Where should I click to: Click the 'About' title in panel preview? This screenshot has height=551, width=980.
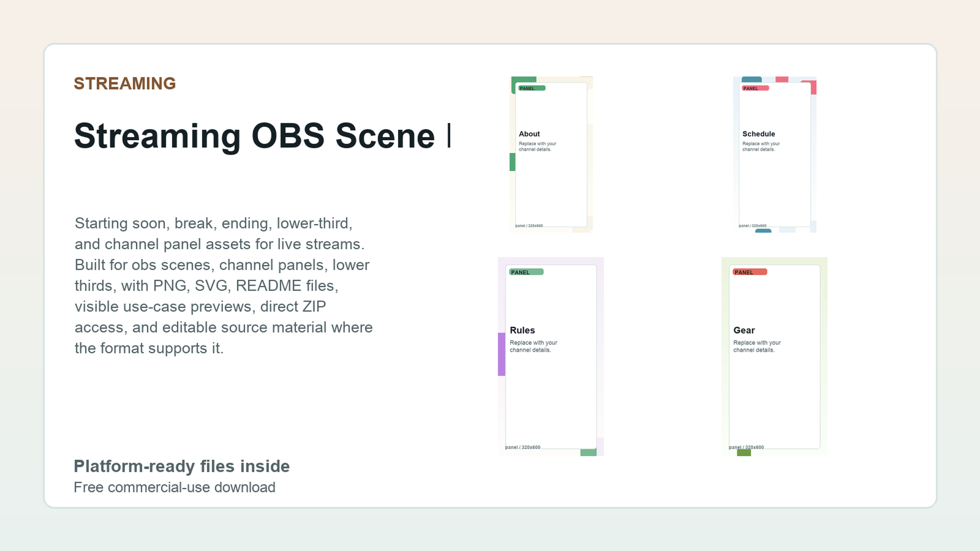click(529, 134)
